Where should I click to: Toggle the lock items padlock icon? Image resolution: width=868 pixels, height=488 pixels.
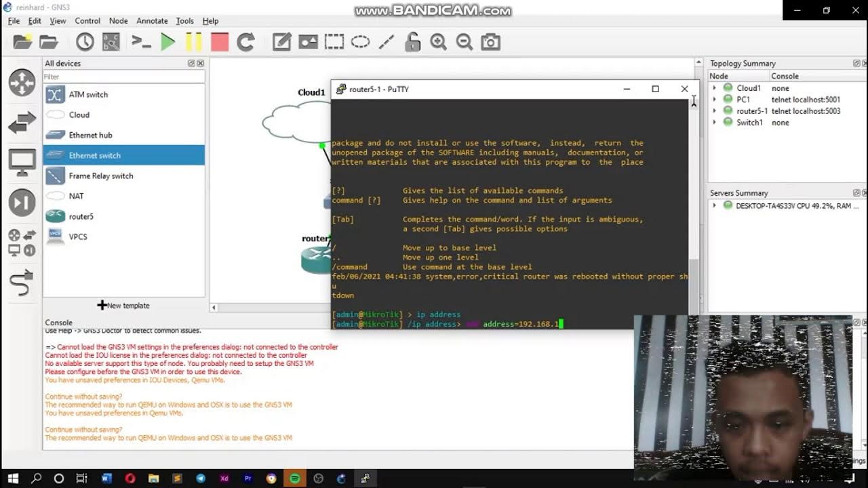pos(412,42)
